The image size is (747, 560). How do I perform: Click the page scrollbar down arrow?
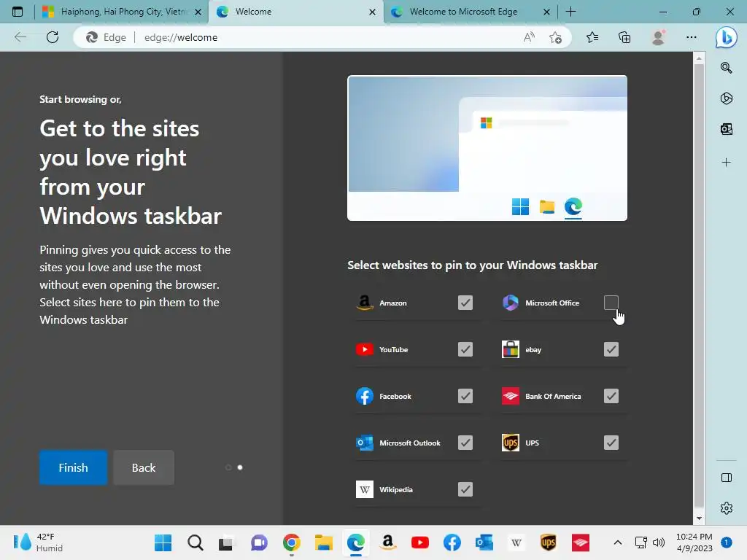(699, 518)
